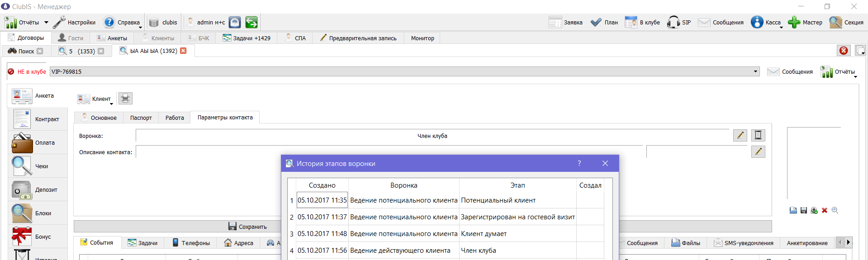Close the ЫА АЫ ЫА (1392) tab
Screen dimensions: 868x260
183,51
